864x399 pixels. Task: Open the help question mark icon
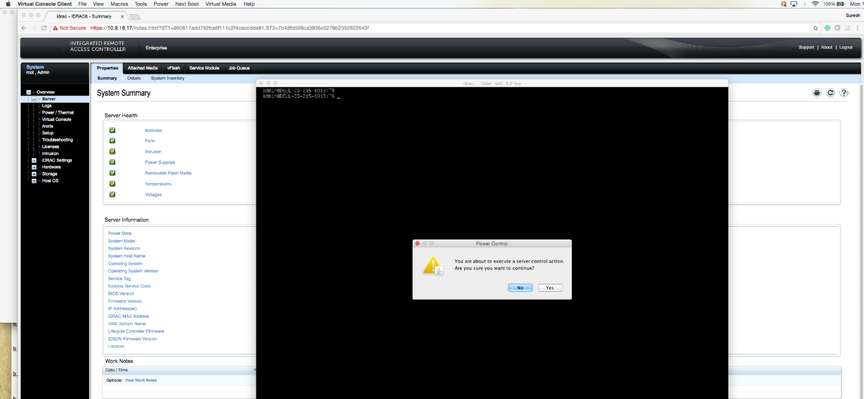tap(844, 93)
